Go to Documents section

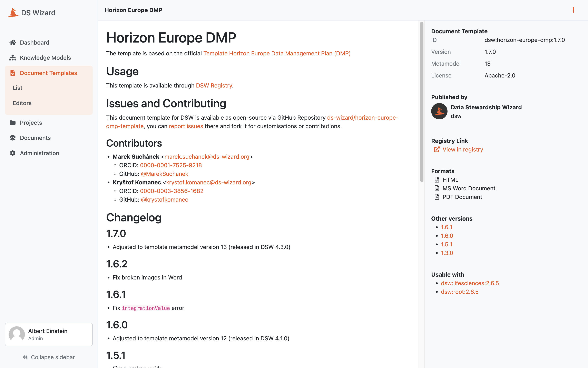point(49,138)
